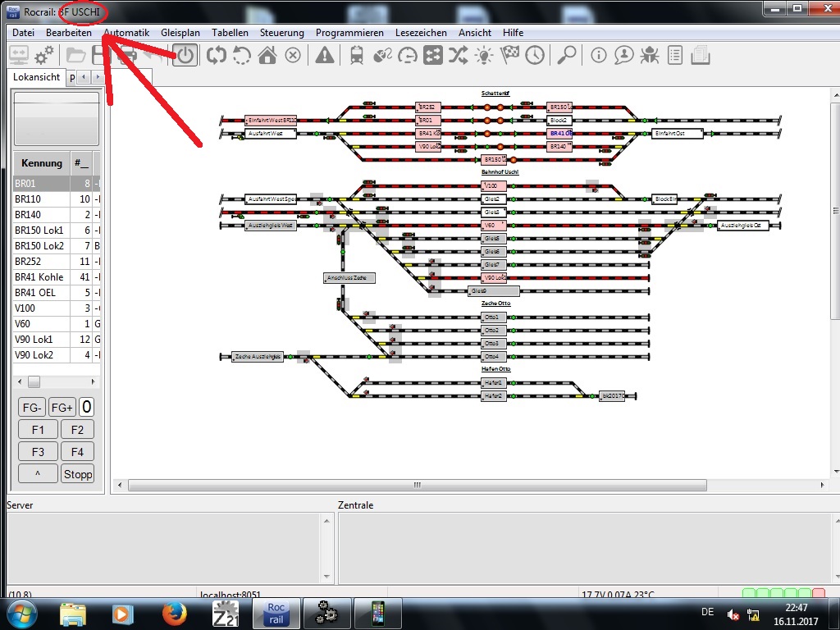
Task: Open the Steuerung menu
Action: click(282, 33)
